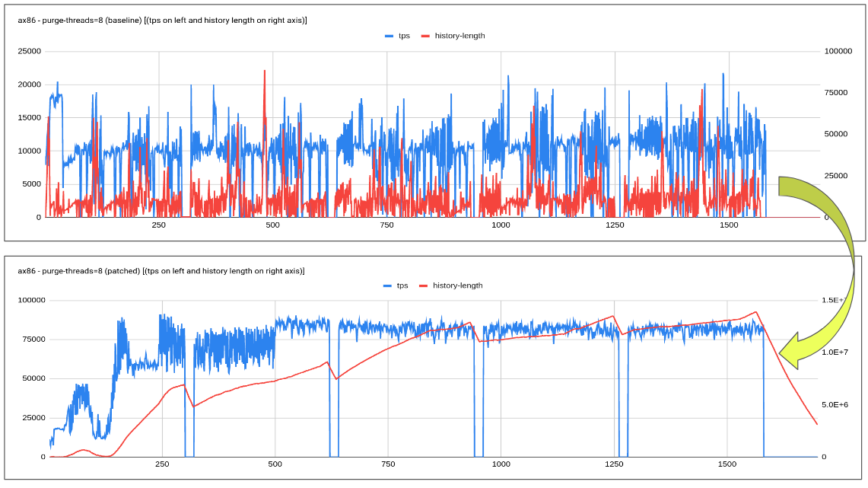868x488 pixels.
Task: Toggle history-length legend label in baseline chart
Action: [459, 36]
